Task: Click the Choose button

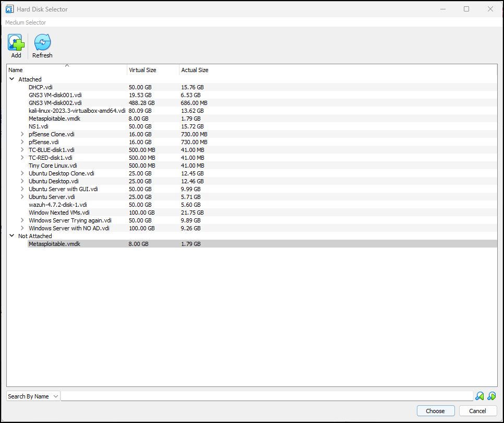Action: [x=436, y=411]
